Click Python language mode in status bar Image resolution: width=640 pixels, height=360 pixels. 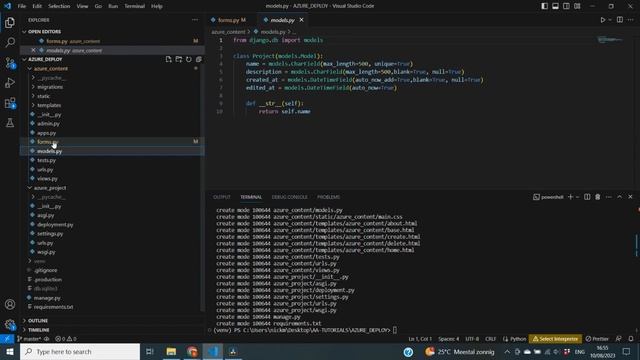tap(514, 339)
